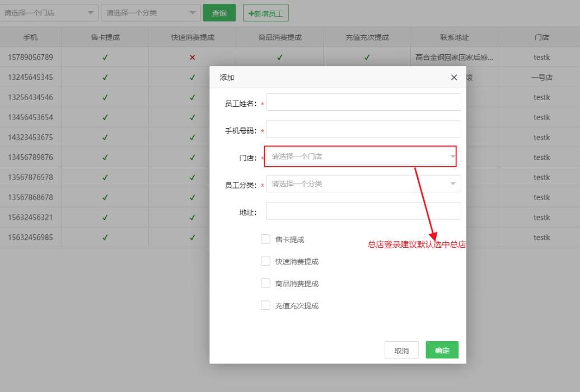
Task: Open the top 请选择一个分类 filter dropdown
Action: point(151,13)
